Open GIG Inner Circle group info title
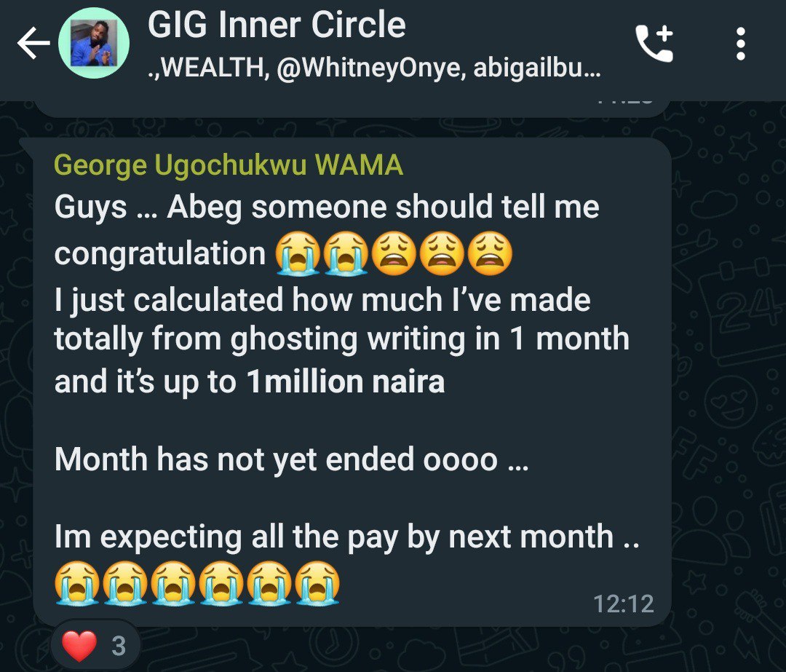Viewport: 786px width, 672px height. click(277, 25)
